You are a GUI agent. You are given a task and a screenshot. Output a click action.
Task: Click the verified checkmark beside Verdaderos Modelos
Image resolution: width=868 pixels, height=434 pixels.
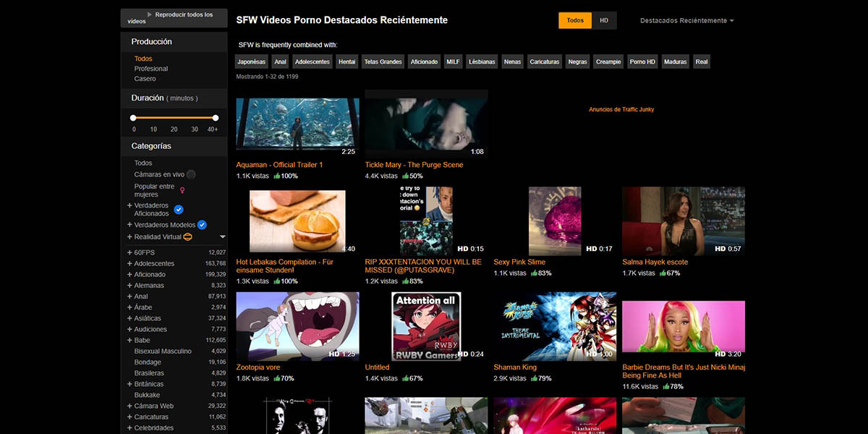(x=203, y=225)
